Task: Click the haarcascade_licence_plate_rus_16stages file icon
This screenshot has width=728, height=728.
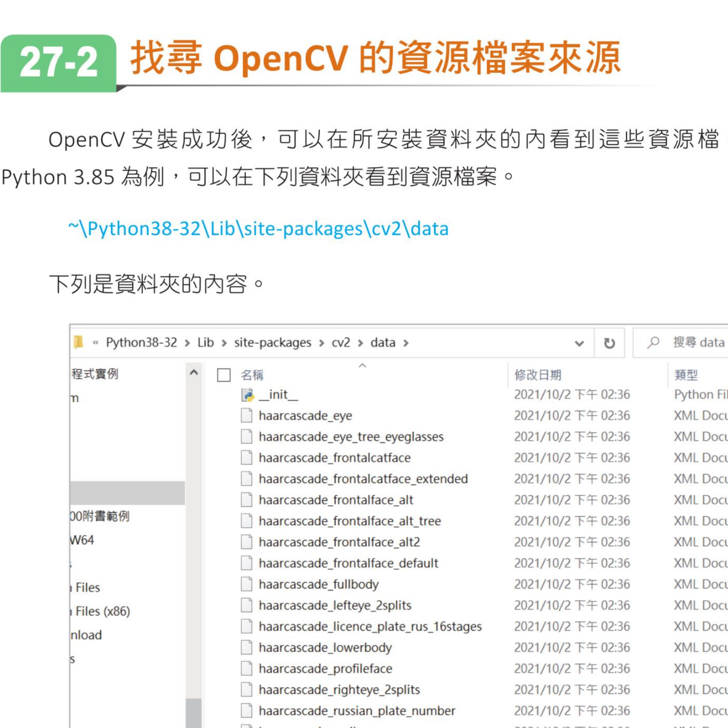Action: tap(246, 626)
